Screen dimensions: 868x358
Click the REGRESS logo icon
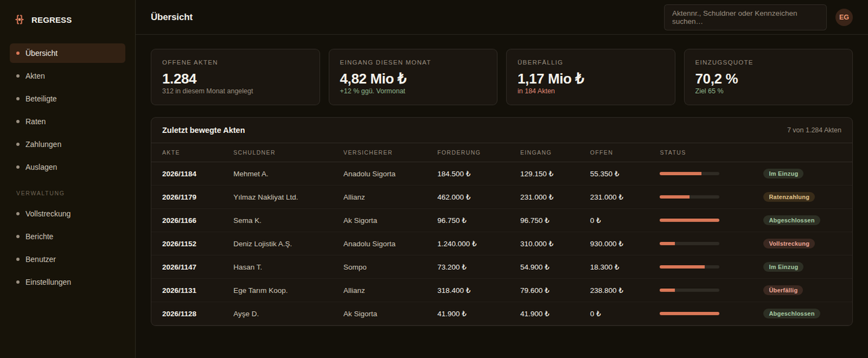pyautogui.click(x=19, y=20)
